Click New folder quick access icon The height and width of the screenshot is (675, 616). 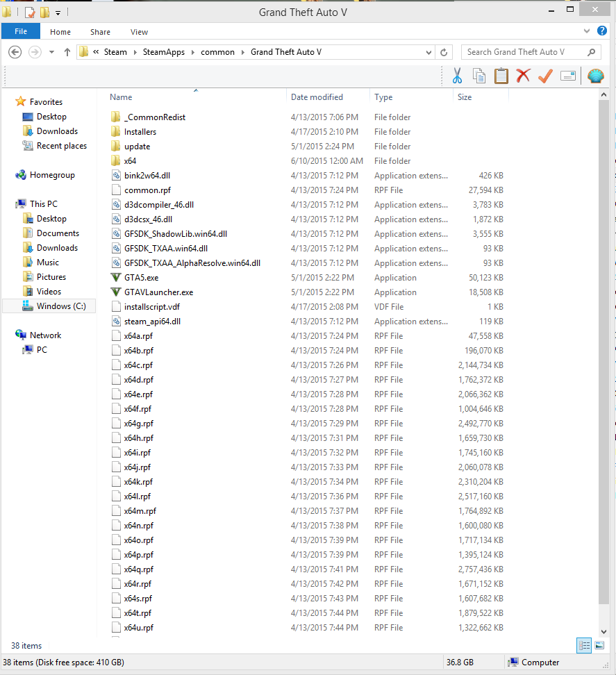[44, 12]
